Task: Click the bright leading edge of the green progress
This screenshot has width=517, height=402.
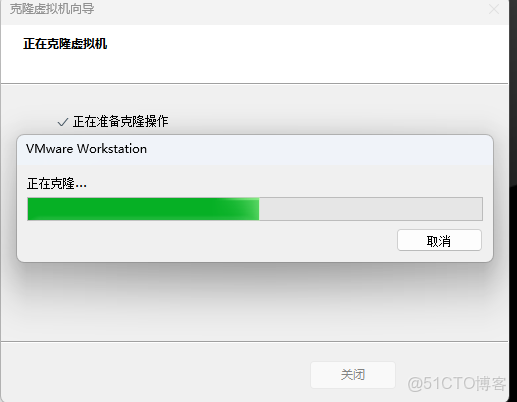Action: [248, 209]
